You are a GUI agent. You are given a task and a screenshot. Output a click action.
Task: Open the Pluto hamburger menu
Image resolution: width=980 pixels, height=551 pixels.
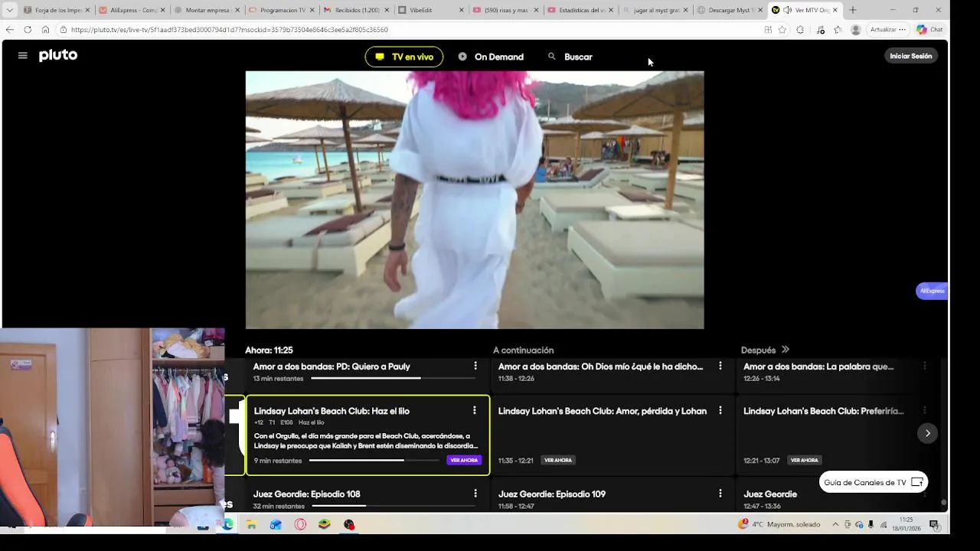pyautogui.click(x=23, y=56)
